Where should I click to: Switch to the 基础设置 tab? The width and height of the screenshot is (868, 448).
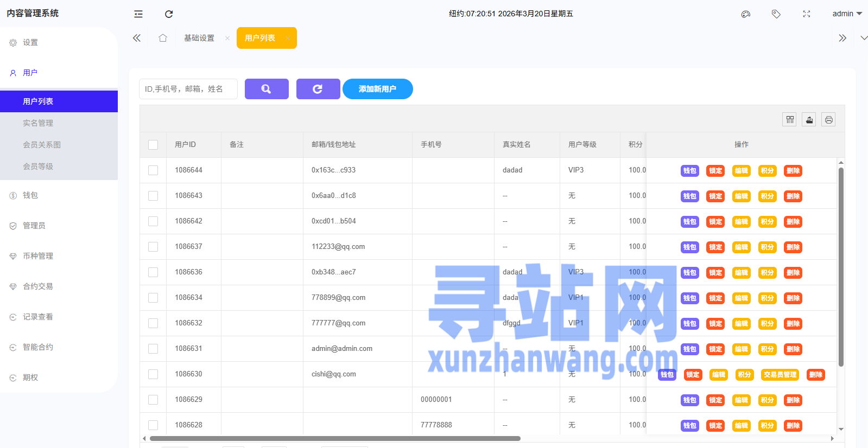[199, 38]
